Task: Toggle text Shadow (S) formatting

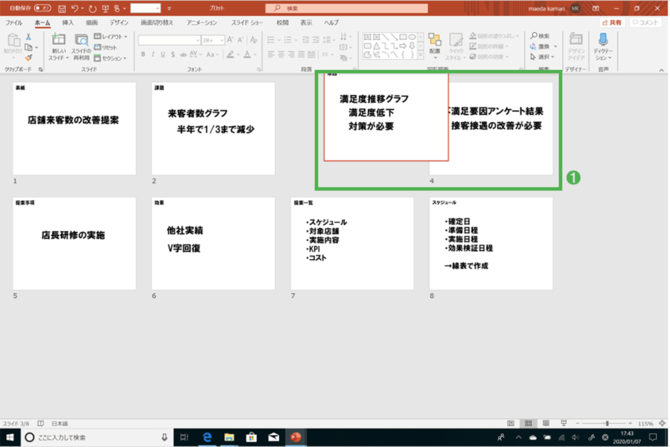Action: [173, 55]
